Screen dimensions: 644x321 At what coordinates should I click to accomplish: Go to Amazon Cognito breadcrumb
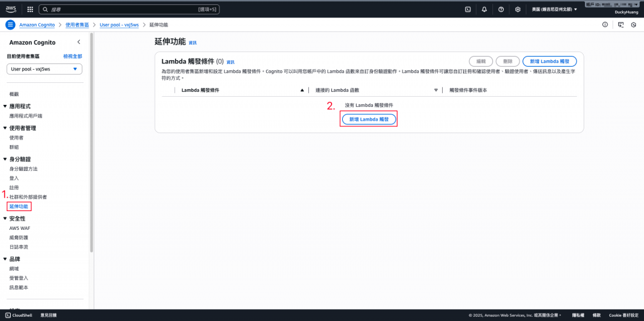(37, 24)
